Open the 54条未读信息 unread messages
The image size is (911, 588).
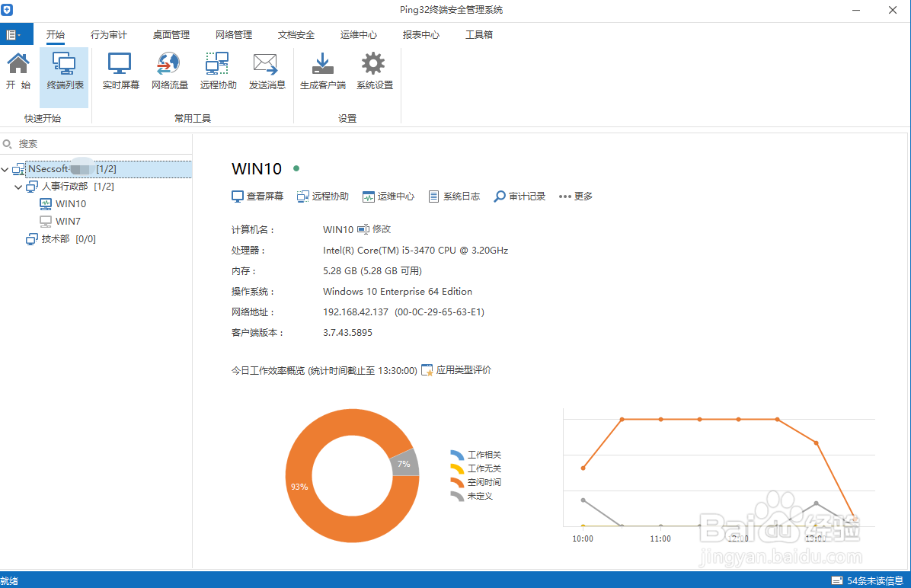click(868, 580)
